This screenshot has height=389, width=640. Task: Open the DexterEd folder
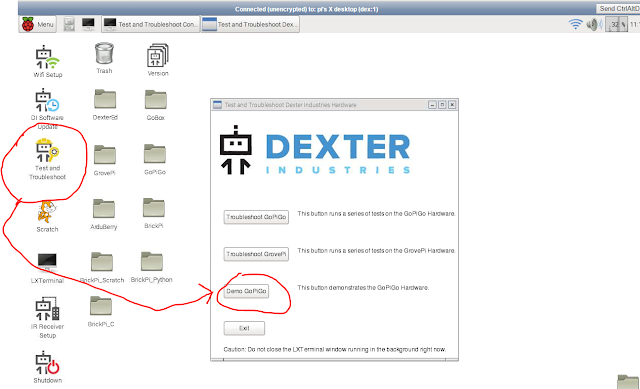[x=105, y=104]
